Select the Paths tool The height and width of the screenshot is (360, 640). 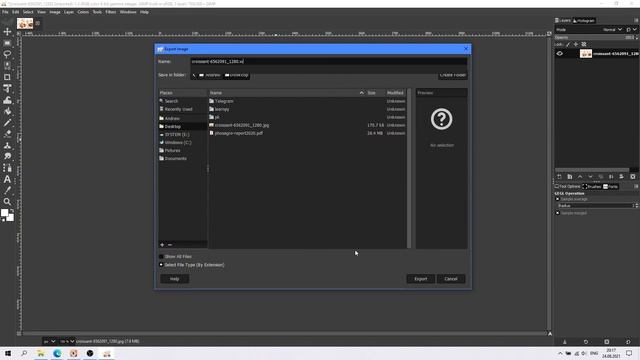tap(7, 168)
